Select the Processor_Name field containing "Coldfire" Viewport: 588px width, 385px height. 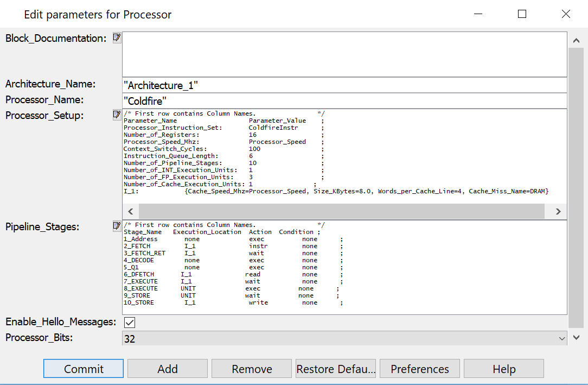344,101
